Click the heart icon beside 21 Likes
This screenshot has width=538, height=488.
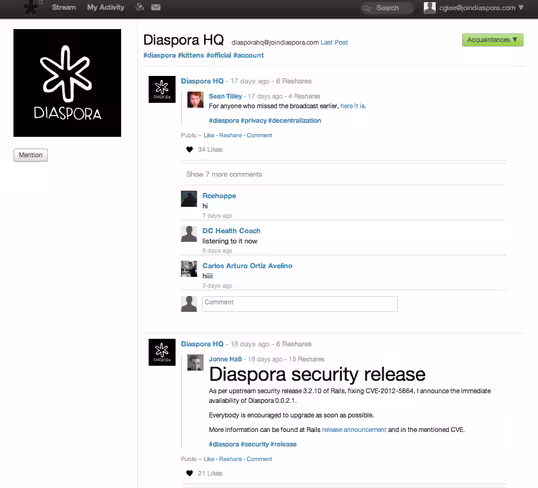point(189,473)
